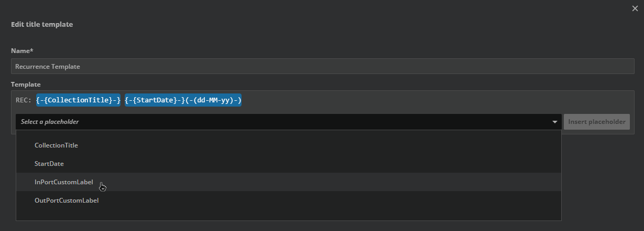Select the {CollectionTitle} token in the template
The image size is (644, 231).
point(79,100)
